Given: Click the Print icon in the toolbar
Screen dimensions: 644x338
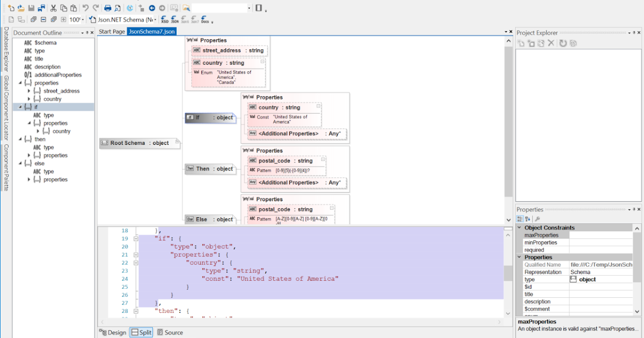Looking at the screenshot, I should 107,8.
